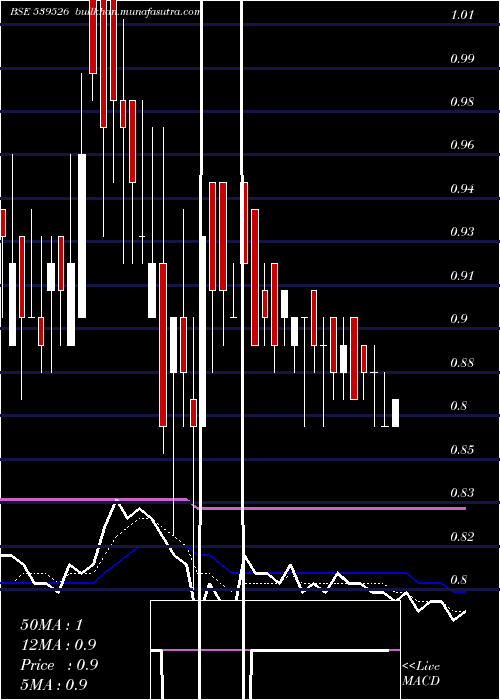The height and width of the screenshot is (700, 500).
Task: Click the Live MACD label
Action: coord(421,674)
